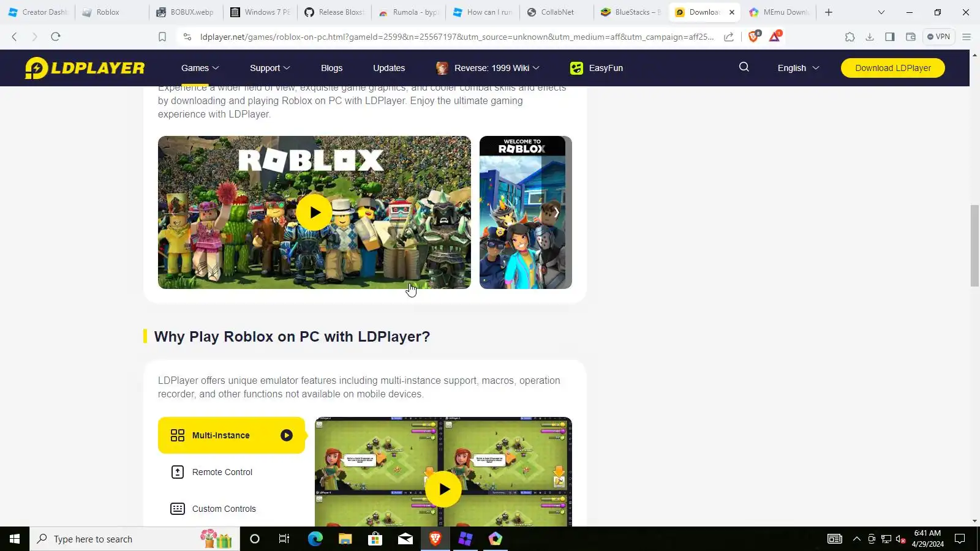Show next screenshot with carousel arrow
This screenshot has height=551, width=980.
(x=556, y=212)
